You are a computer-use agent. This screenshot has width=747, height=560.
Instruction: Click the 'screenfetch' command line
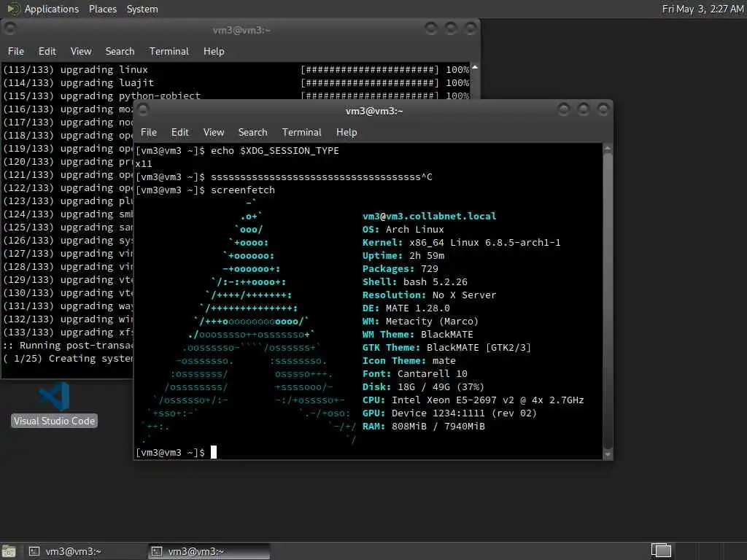tap(205, 190)
